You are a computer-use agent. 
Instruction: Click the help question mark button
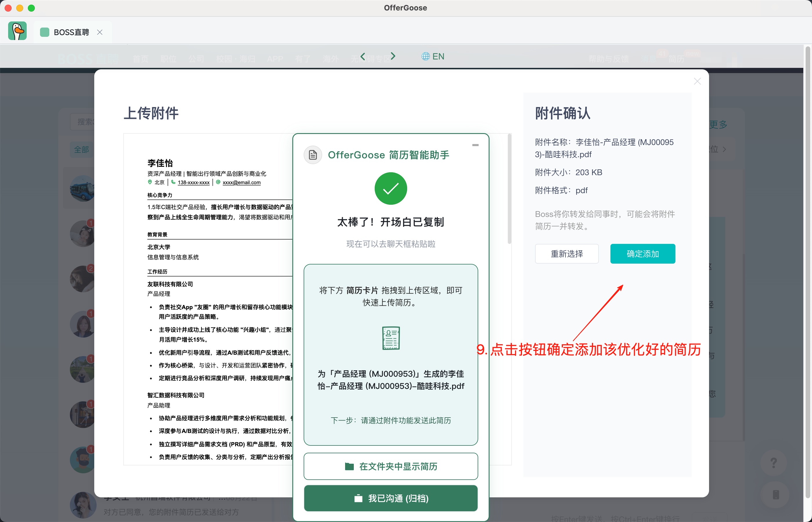773,463
